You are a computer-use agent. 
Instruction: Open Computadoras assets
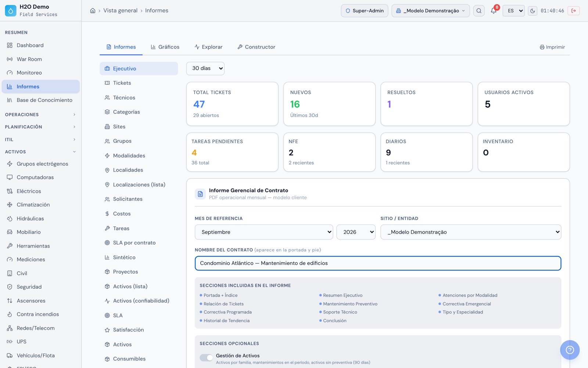click(41, 177)
